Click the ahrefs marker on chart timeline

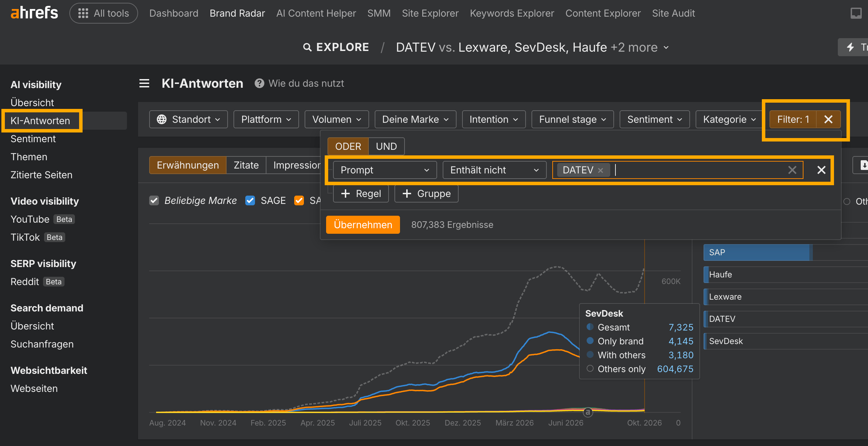(588, 412)
